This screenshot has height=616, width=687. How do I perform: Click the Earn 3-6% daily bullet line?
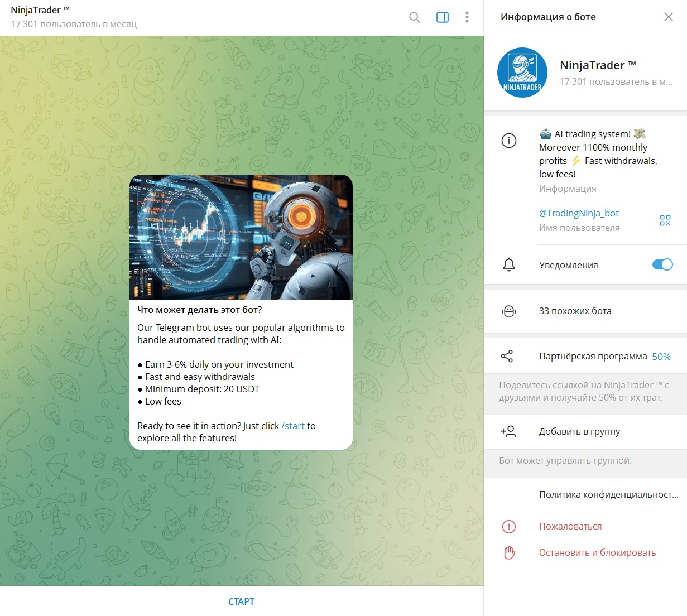click(215, 364)
